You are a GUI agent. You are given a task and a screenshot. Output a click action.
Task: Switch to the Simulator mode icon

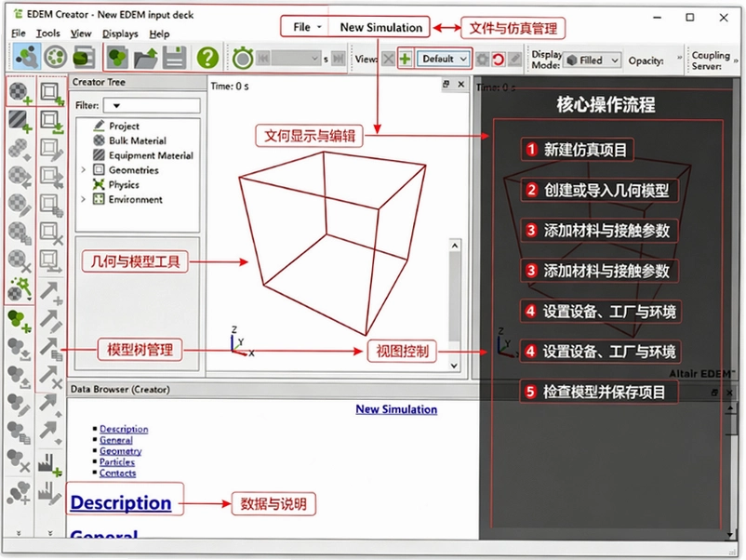tap(55, 57)
